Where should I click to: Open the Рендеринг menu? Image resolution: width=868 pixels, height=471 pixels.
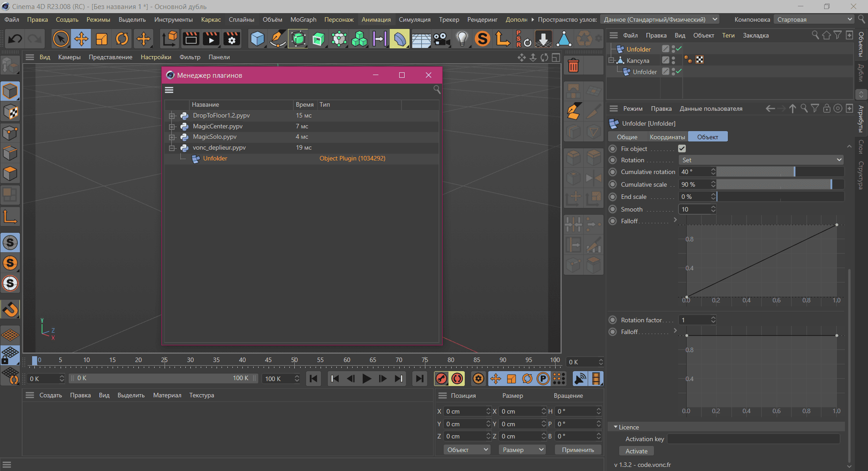click(482, 19)
